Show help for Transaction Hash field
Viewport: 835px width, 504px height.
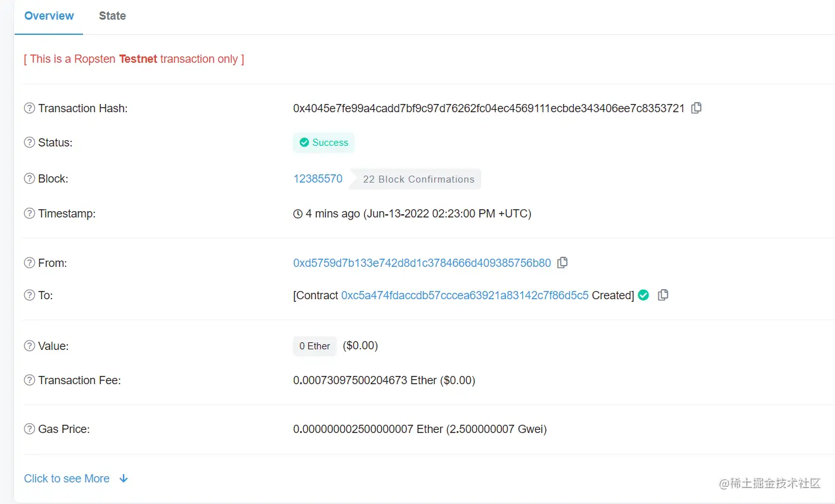click(29, 108)
